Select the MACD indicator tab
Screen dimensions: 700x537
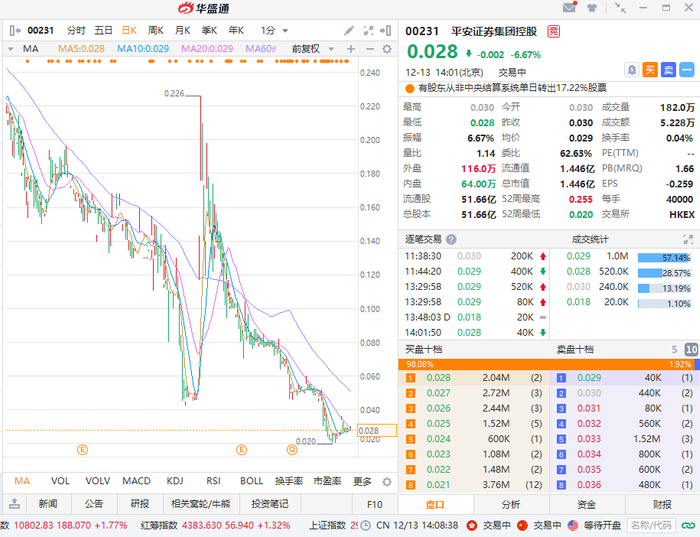[136, 481]
